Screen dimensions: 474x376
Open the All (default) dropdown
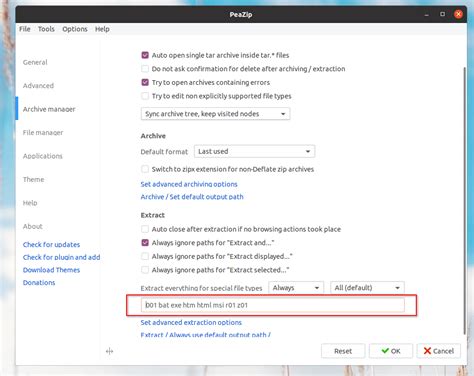[x=367, y=288]
